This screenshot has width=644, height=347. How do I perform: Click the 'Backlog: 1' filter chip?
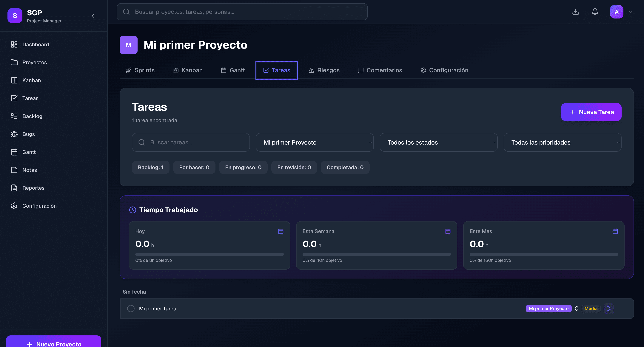[150, 167]
